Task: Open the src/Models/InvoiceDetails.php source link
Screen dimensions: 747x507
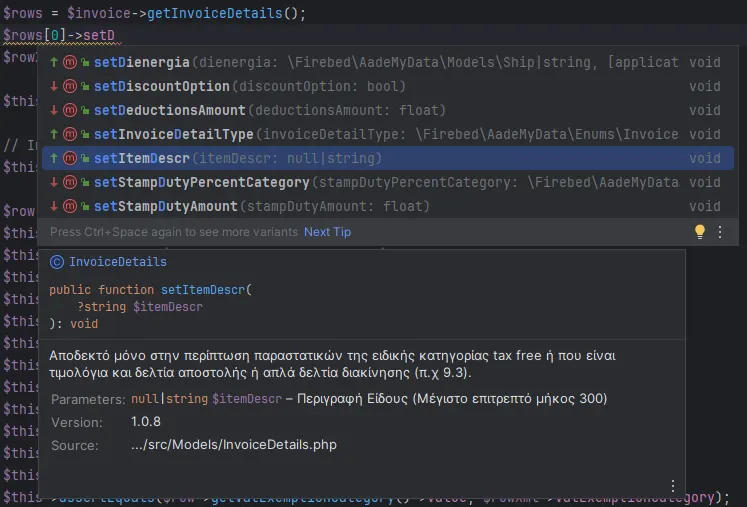Action: [x=235, y=445]
